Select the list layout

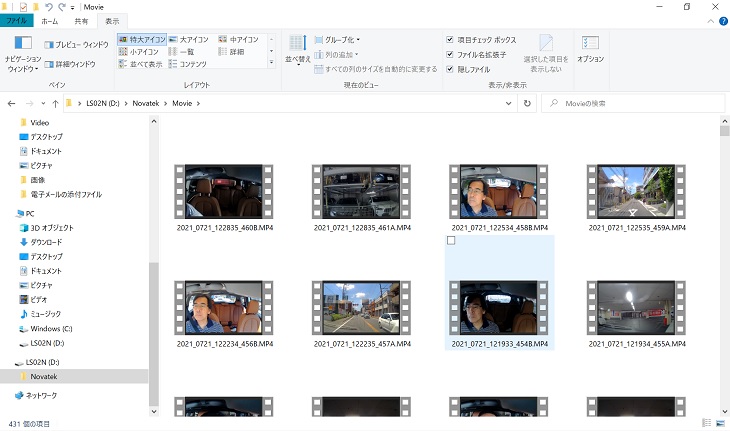pos(182,52)
